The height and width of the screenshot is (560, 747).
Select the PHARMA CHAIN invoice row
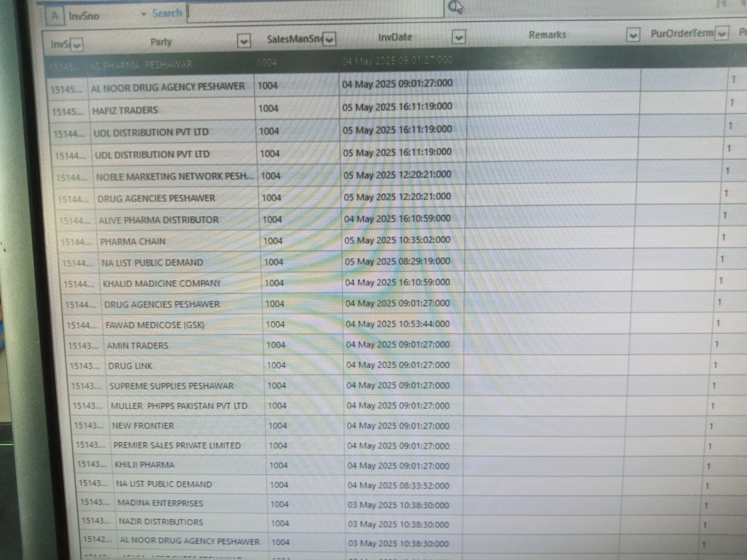point(133,242)
